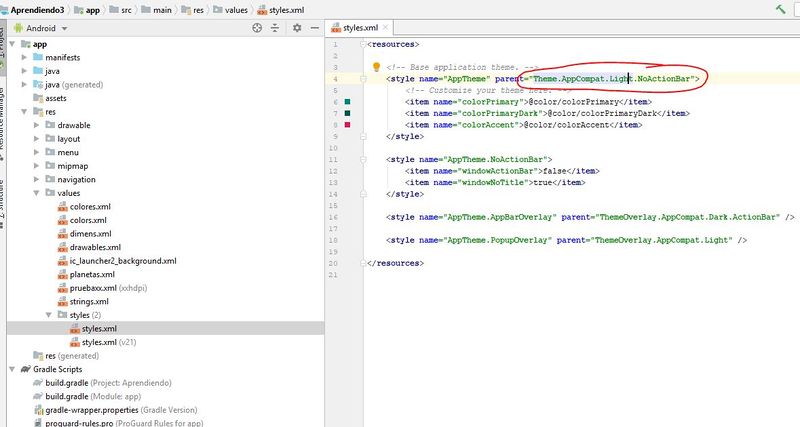Click the res breadcrumb

click(x=192, y=10)
